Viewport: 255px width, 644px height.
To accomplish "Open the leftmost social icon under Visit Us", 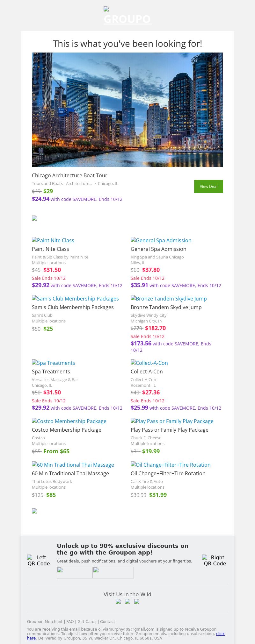I will point(118,601).
